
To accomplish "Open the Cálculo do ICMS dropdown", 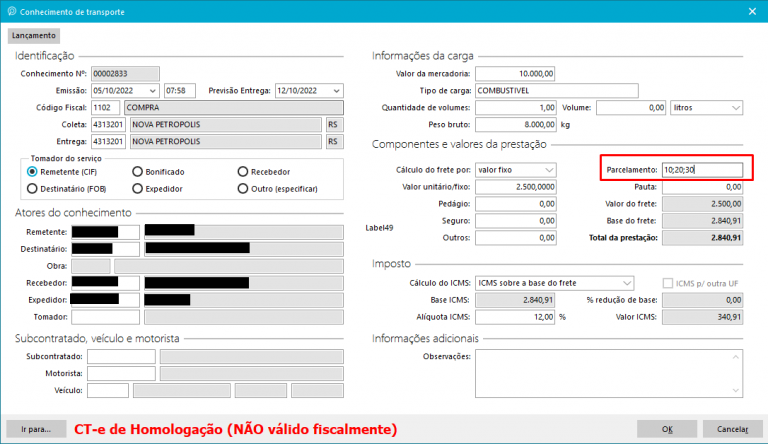I will (x=626, y=283).
